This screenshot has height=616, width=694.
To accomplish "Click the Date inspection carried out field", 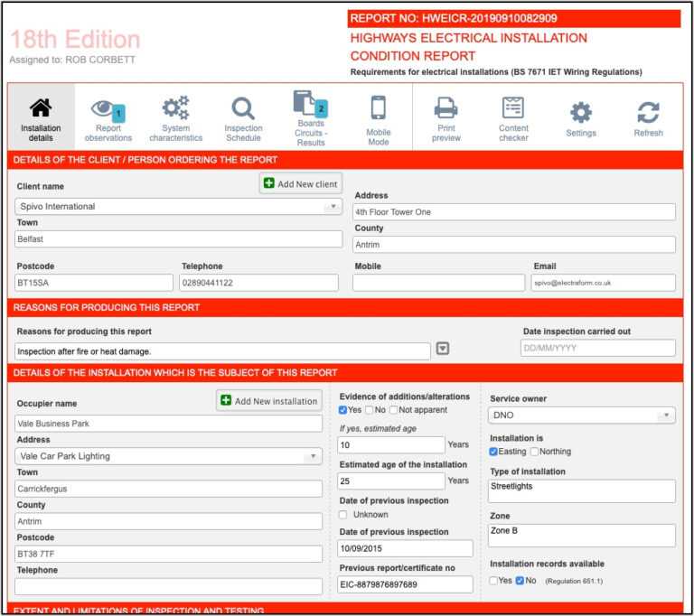I will 597,349.
